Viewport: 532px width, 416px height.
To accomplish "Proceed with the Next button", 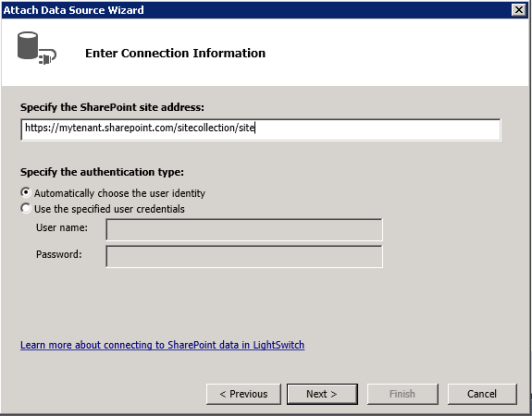I will (x=322, y=394).
